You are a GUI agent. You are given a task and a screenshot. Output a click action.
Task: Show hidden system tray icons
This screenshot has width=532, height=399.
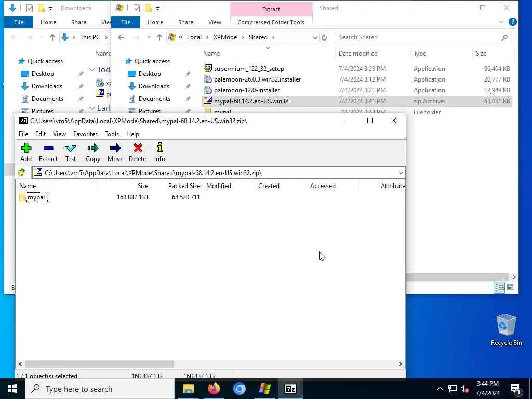click(440, 389)
